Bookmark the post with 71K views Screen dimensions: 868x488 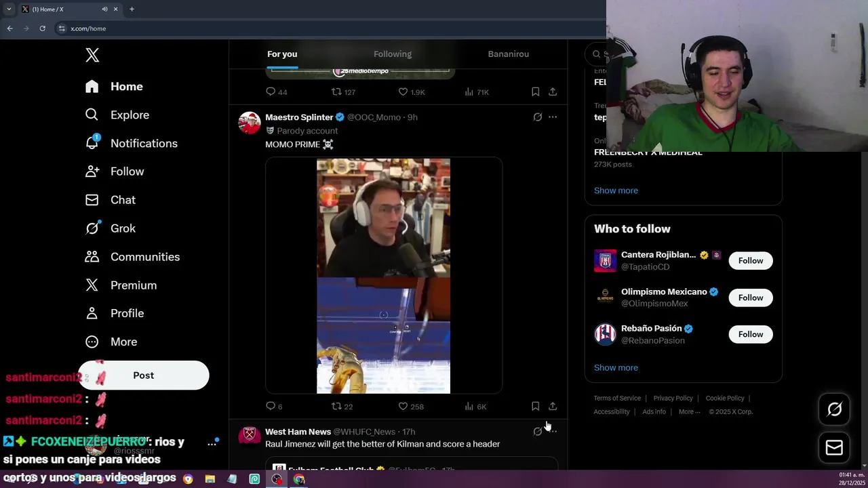pos(535,91)
